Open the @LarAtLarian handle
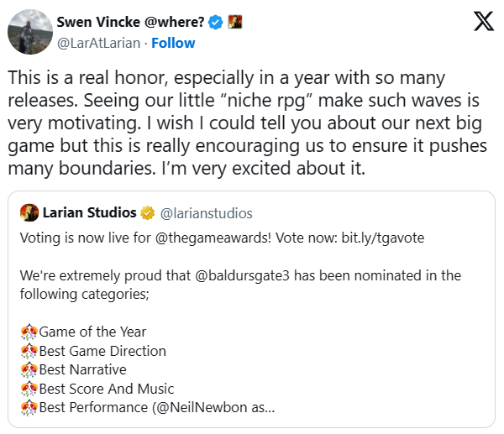The height and width of the screenshot is (434, 504). (x=100, y=43)
